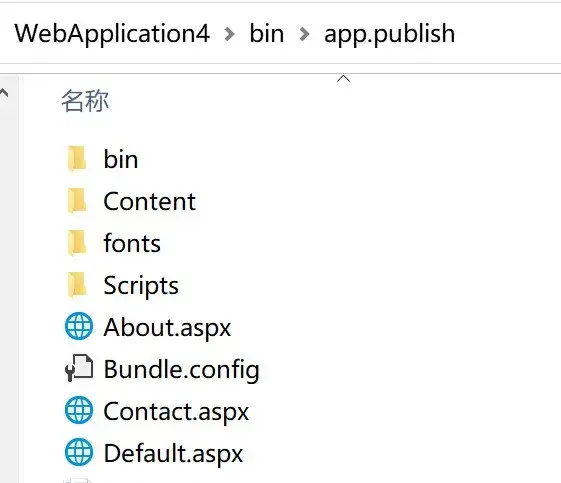Go to bin in the address breadcrumb

tap(267, 34)
